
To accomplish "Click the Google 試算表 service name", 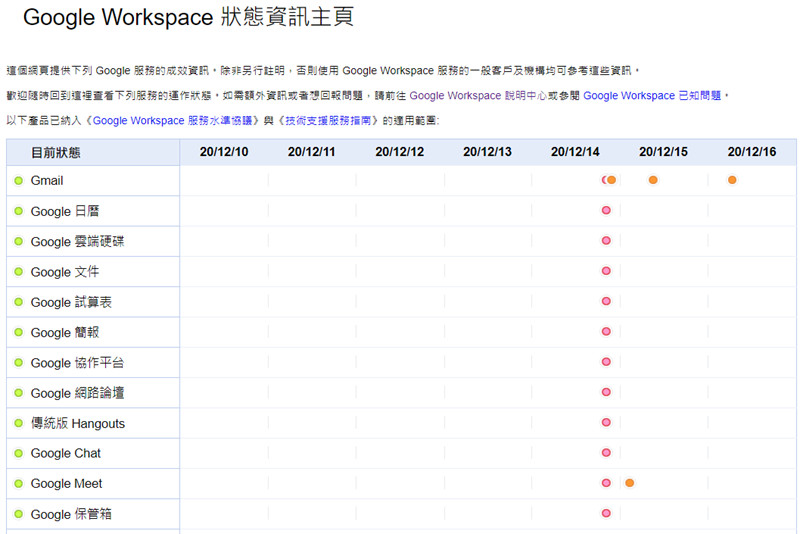I will (71, 302).
